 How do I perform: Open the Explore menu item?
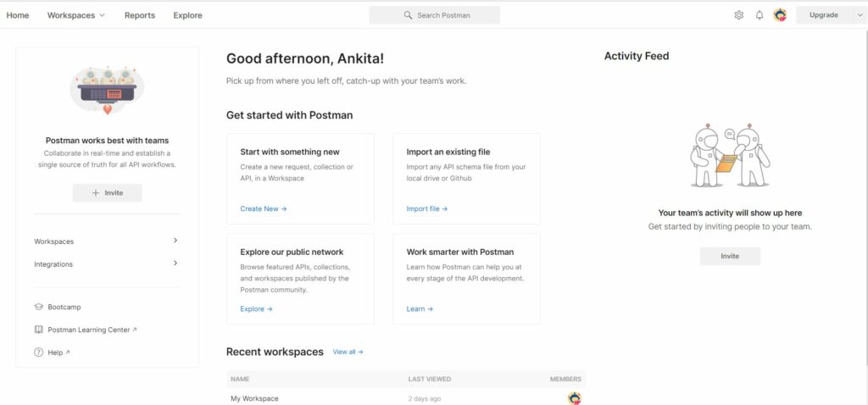(187, 15)
